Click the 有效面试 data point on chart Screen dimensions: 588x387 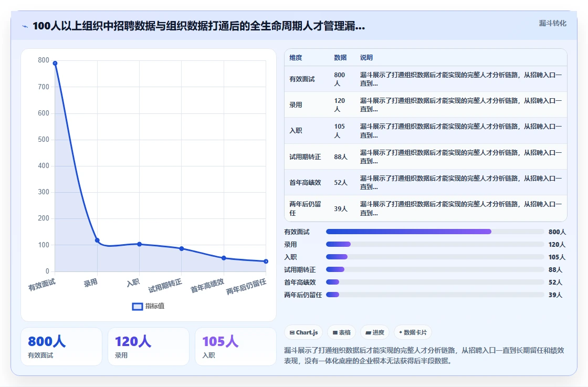[55, 64]
